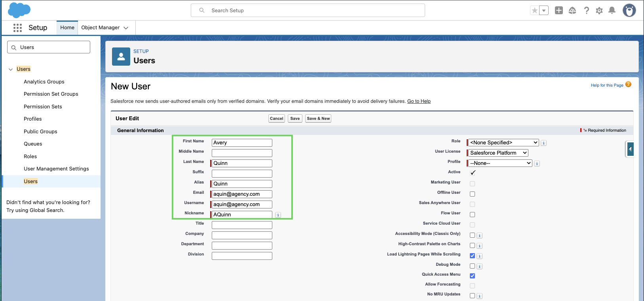Enable the Flow User checkbox
This screenshot has width=644, height=301.
[x=472, y=214]
